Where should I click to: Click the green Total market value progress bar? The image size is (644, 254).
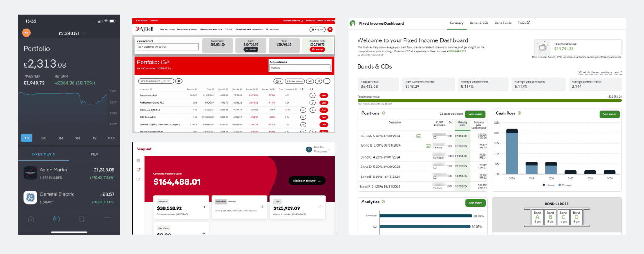[489, 101]
